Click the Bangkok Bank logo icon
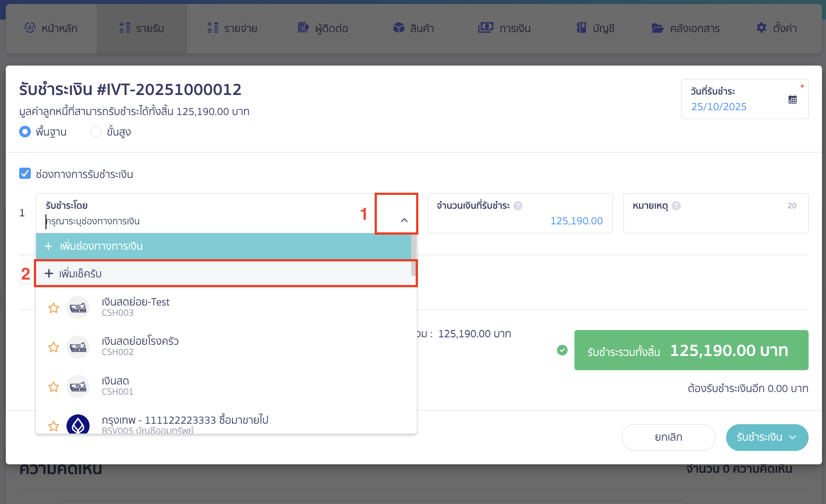The image size is (826, 504). tap(78, 425)
